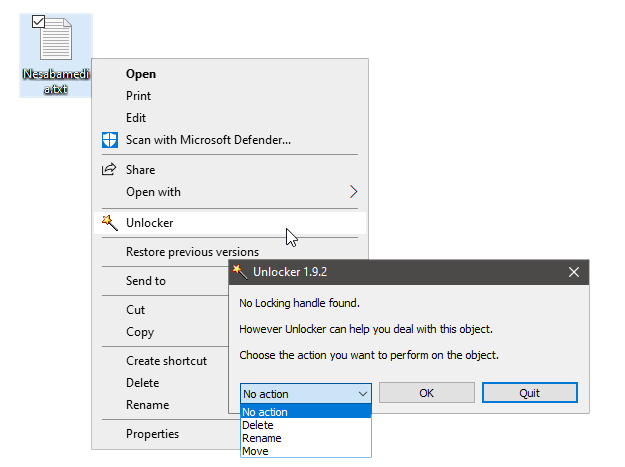Click the Nesabamedia.txt file icon
625x467 pixels.
[56, 39]
